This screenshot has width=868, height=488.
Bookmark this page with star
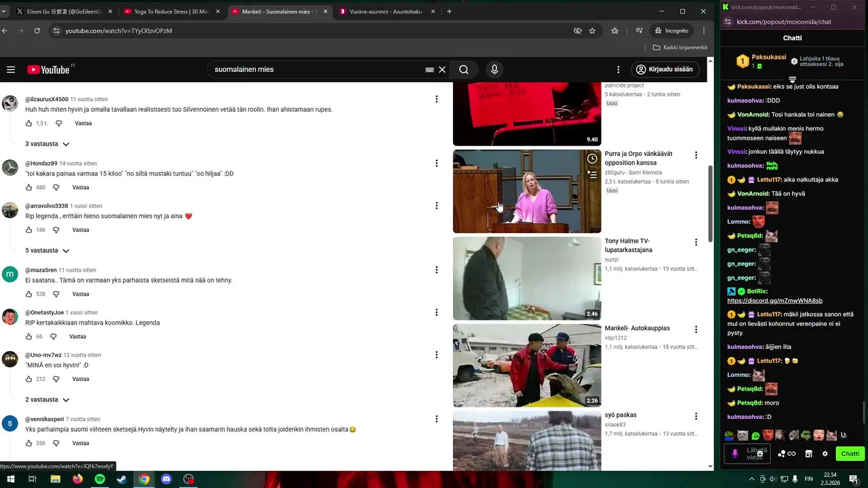[x=592, y=30]
